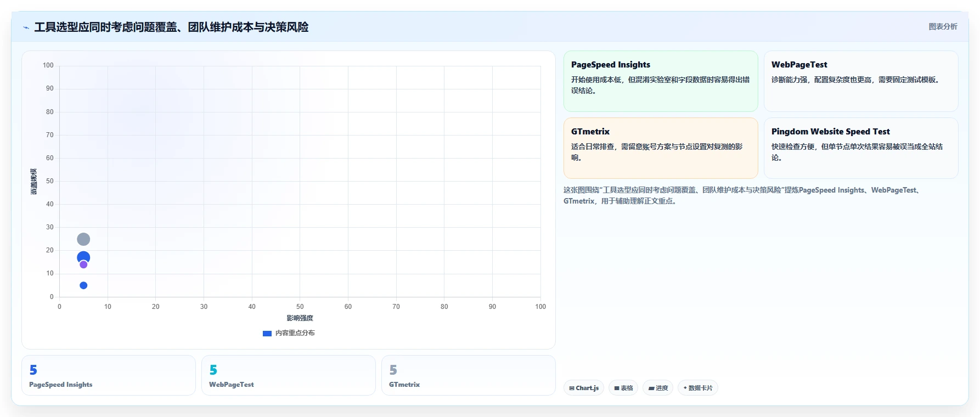
Task: Click the Chart.js tag chip
Action: (x=584, y=388)
